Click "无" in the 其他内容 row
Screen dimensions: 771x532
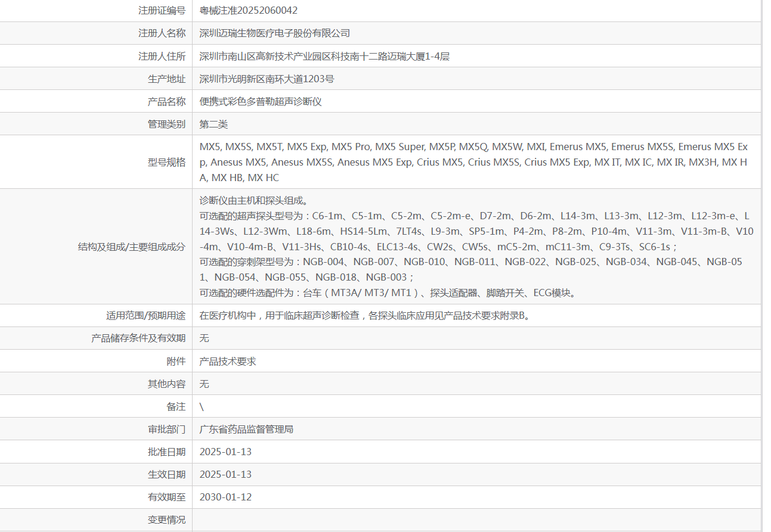204,384
